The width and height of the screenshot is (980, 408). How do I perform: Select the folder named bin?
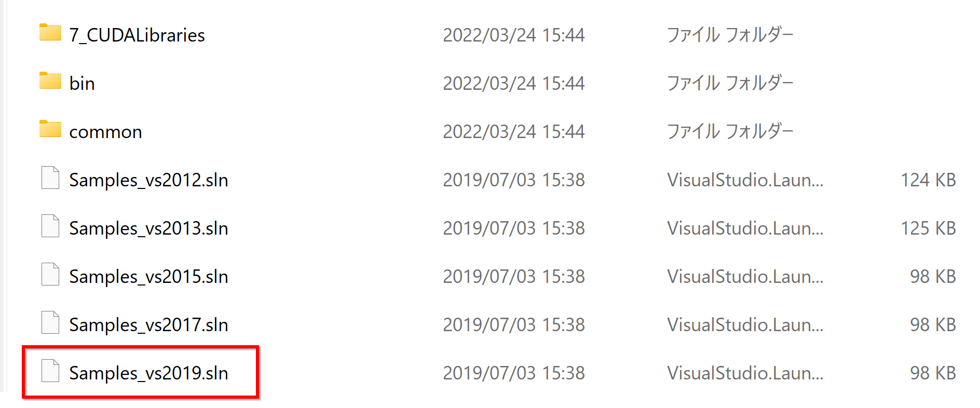82,83
